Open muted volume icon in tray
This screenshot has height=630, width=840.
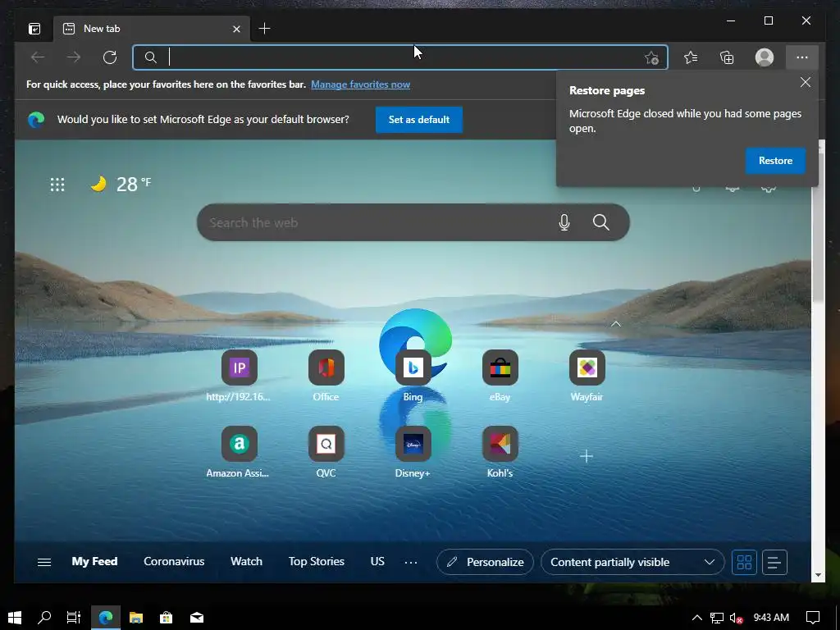tap(736, 618)
